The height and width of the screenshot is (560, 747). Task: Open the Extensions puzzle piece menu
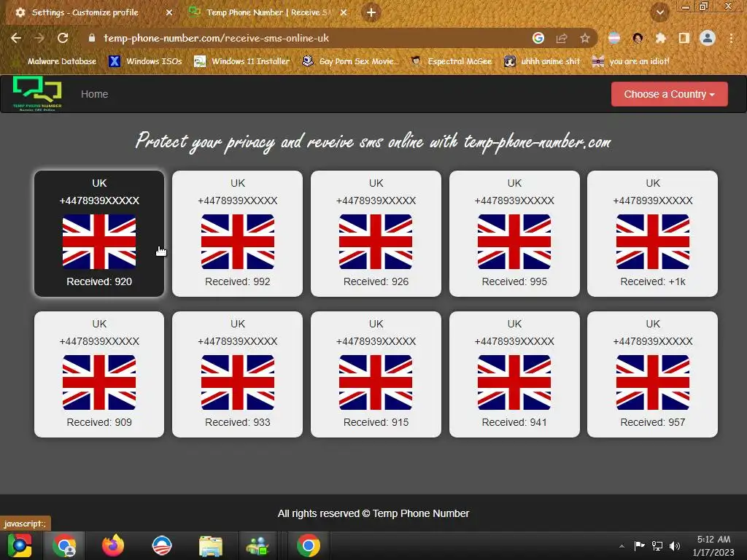[661, 38]
